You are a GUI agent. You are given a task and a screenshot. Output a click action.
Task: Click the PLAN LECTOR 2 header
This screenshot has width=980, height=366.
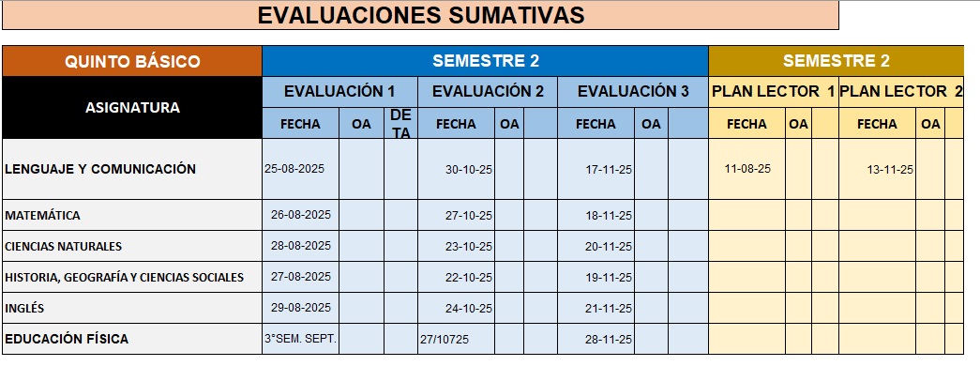[x=900, y=92]
